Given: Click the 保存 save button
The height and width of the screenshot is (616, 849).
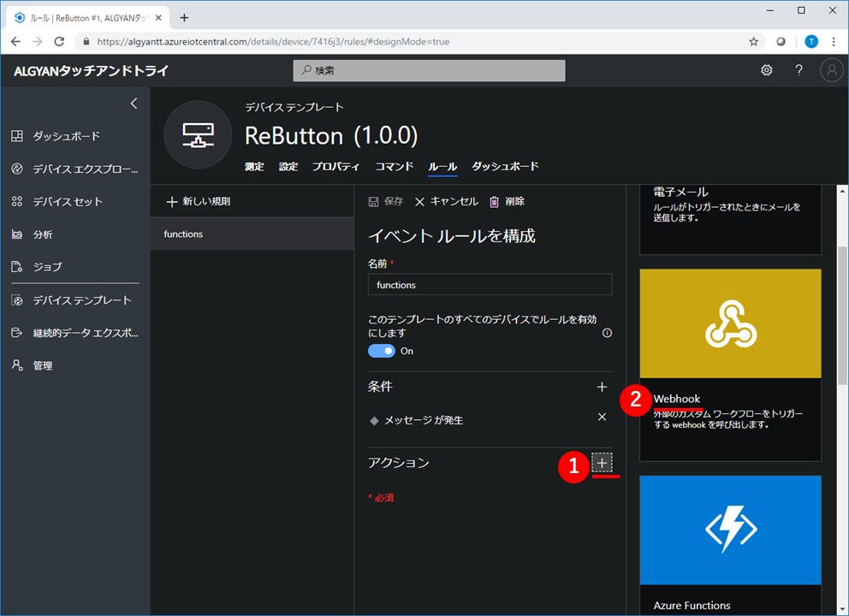Looking at the screenshot, I should 385,201.
